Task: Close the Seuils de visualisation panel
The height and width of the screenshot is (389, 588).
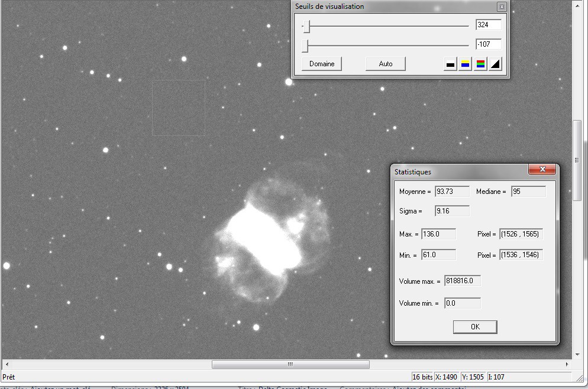Action: pos(502,7)
